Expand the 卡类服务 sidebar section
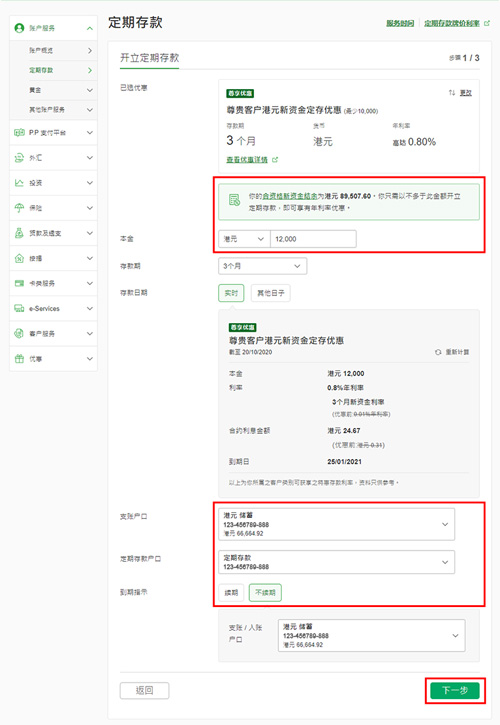The image size is (500, 725). click(90, 283)
